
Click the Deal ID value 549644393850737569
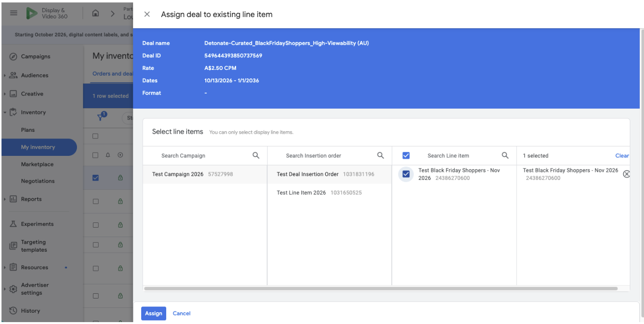click(x=233, y=56)
